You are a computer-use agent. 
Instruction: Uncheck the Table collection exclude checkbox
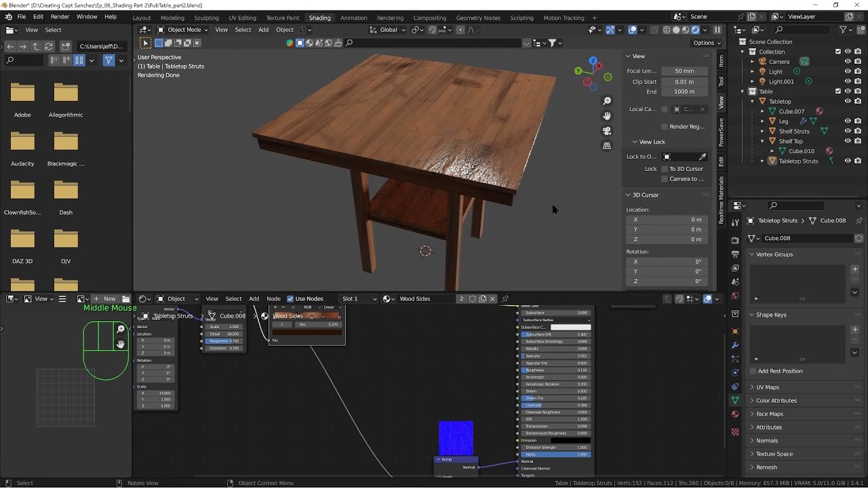tap(838, 91)
